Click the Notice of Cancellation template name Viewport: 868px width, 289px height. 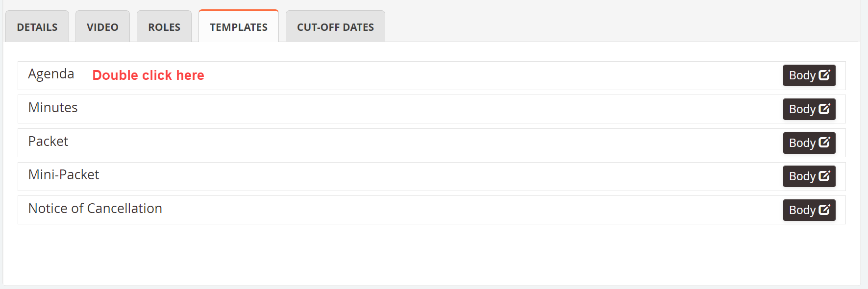(x=95, y=209)
